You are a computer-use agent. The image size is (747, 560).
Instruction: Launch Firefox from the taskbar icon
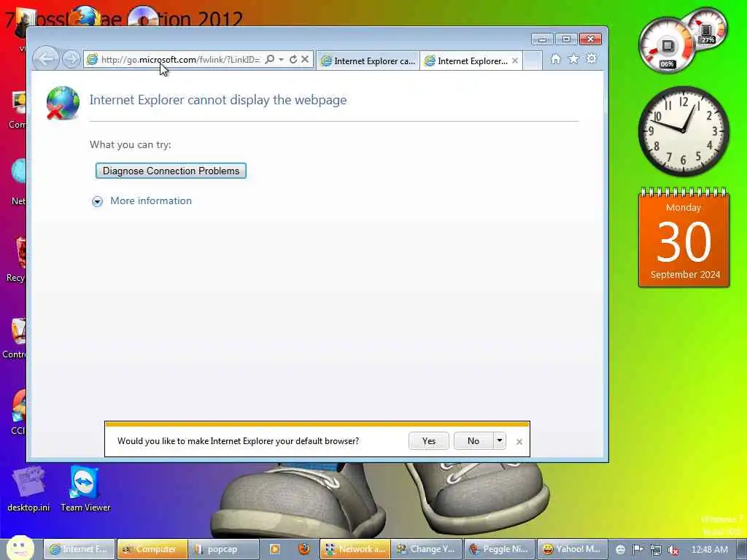pyautogui.click(x=304, y=549)
